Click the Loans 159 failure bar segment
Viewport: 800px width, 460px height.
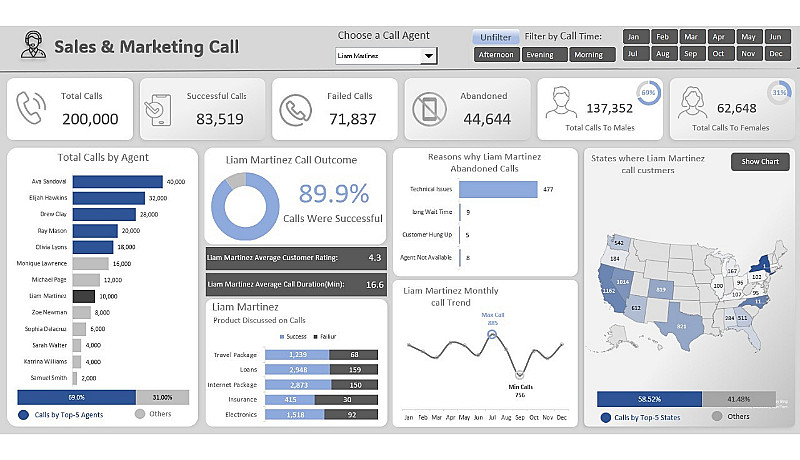[x=354, y=370]
